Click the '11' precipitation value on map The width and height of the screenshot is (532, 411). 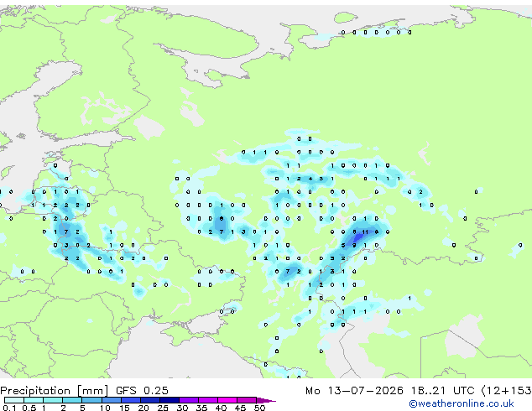pos(365,232)
